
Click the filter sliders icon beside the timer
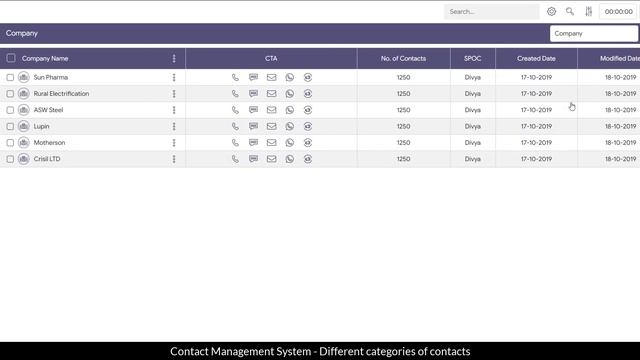click(589, 11)
